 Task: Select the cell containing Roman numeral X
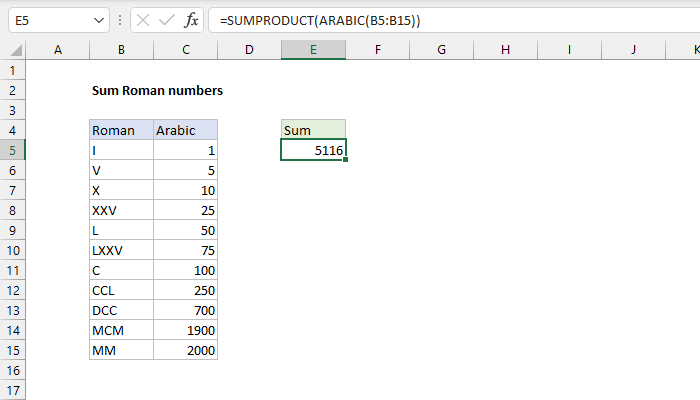(121, 190)
